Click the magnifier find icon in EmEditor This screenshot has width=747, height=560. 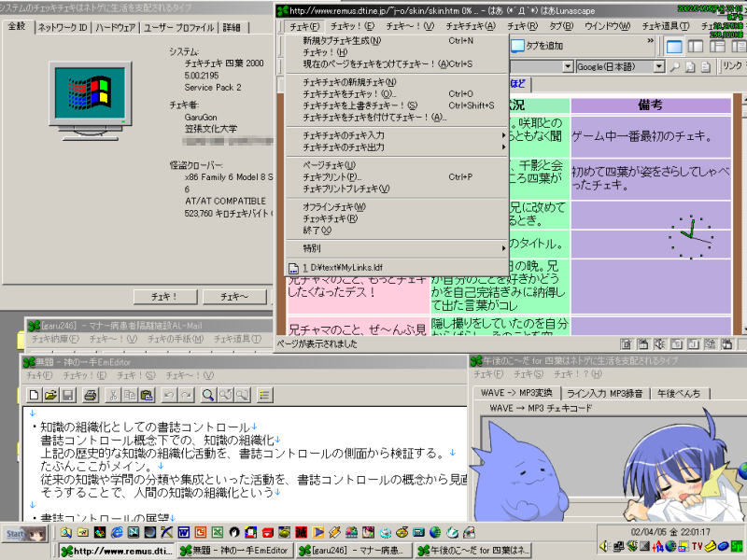208,395
